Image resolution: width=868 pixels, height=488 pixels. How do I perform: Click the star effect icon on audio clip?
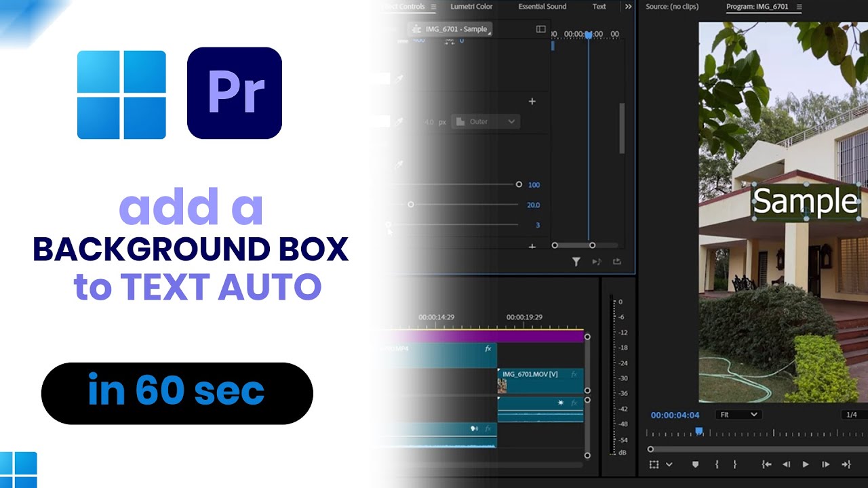(561, 403)
